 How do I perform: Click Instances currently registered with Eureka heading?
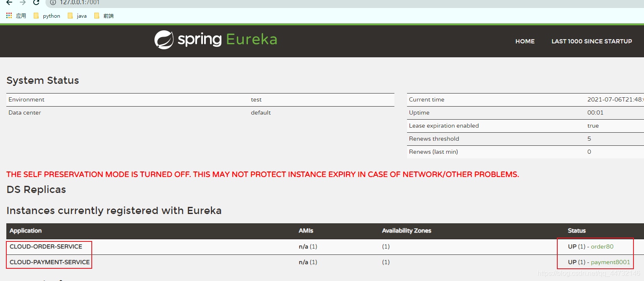[114, 211]
